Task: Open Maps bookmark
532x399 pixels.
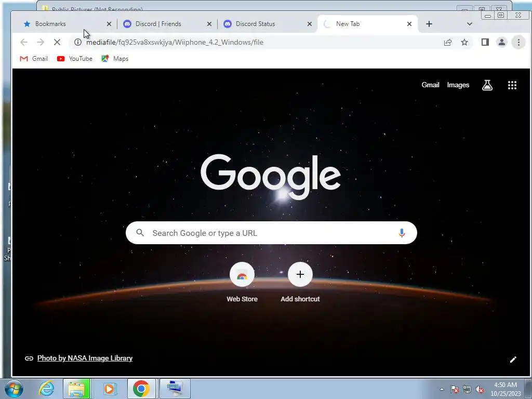Action: coord(115,59)
